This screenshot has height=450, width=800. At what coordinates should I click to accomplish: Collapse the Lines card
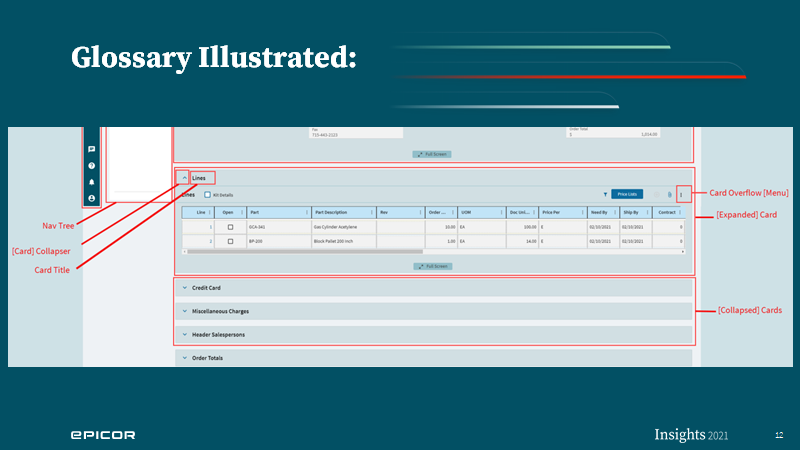pos(184,178)
